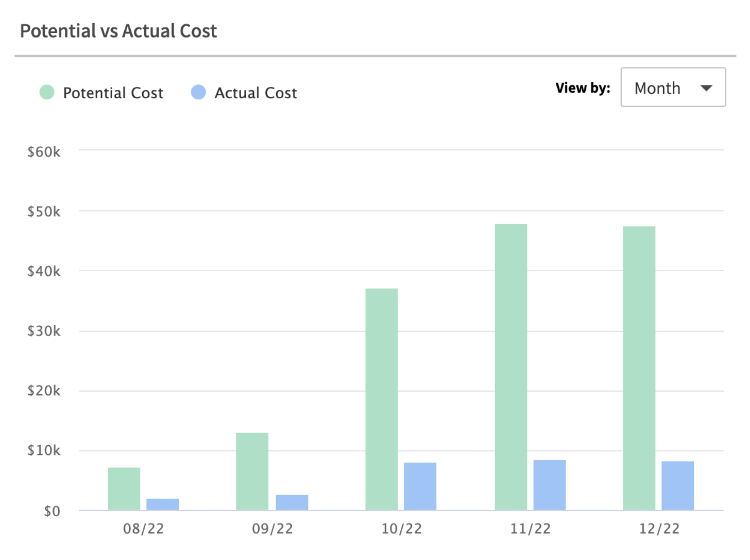This screenshot has height=560, width=750.
Task: Select the 08/22 Actual Cost bar
Action: pos(162,504)
